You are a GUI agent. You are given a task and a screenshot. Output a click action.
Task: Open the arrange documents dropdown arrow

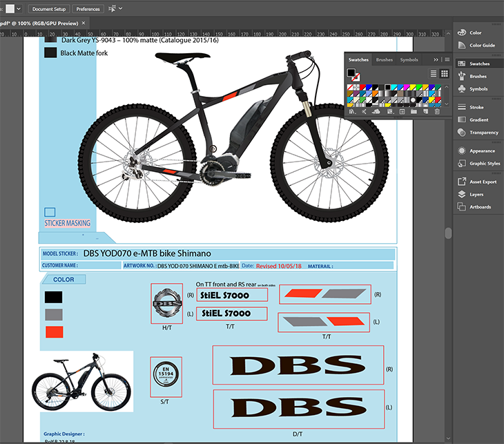pyautogui.click(x=121, y=9)
